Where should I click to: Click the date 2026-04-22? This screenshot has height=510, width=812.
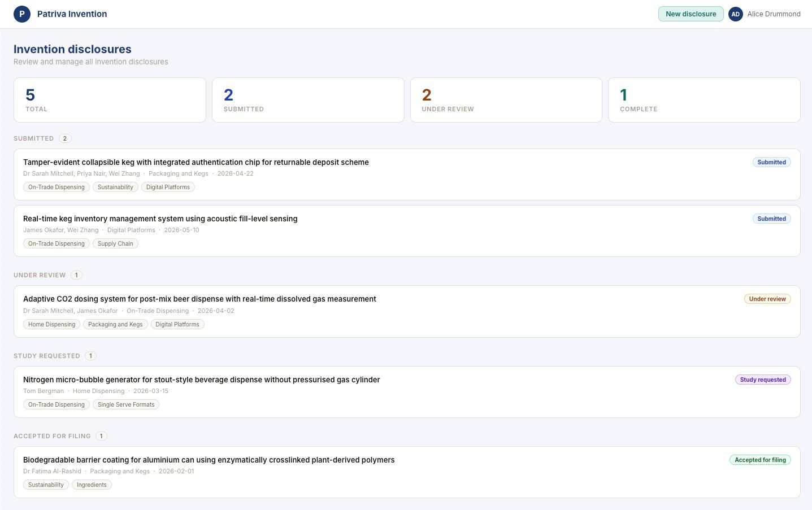click(236, 173)
